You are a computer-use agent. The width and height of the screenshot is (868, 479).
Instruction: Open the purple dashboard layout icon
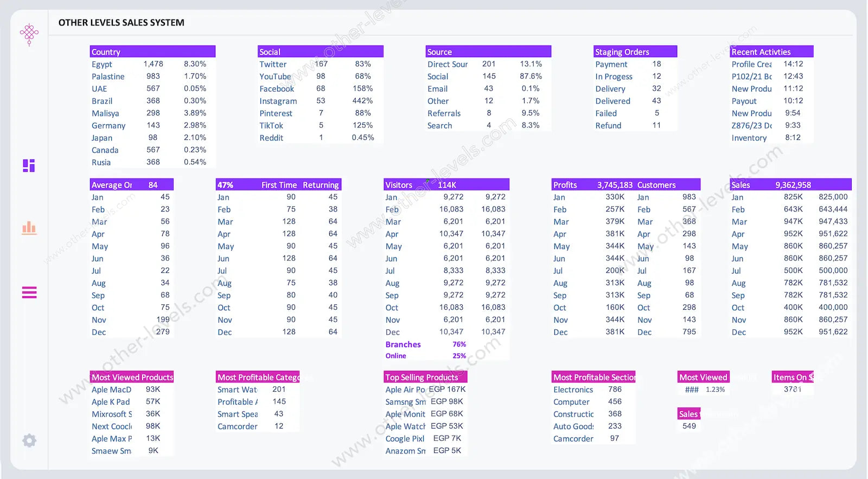tap(29, 165)
